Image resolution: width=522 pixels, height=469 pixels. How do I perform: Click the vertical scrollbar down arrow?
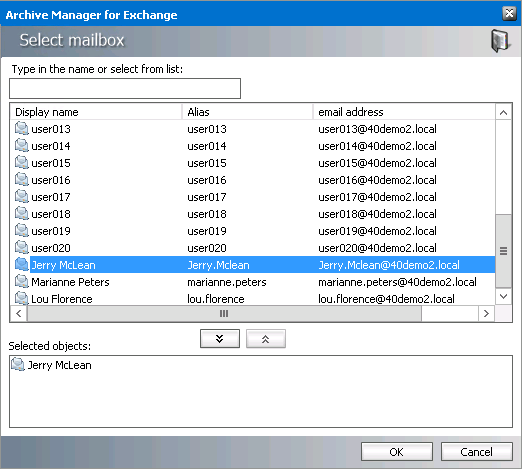tap(504, 296)
